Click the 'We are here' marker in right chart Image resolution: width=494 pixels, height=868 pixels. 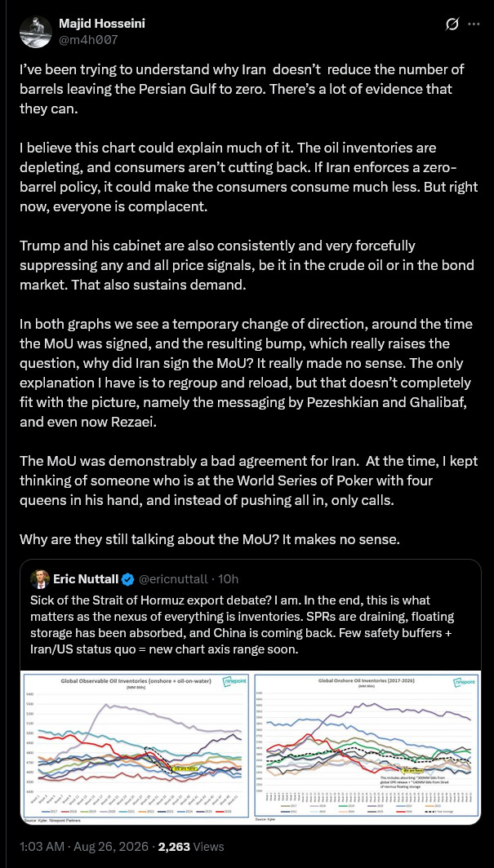coord(414,770)
